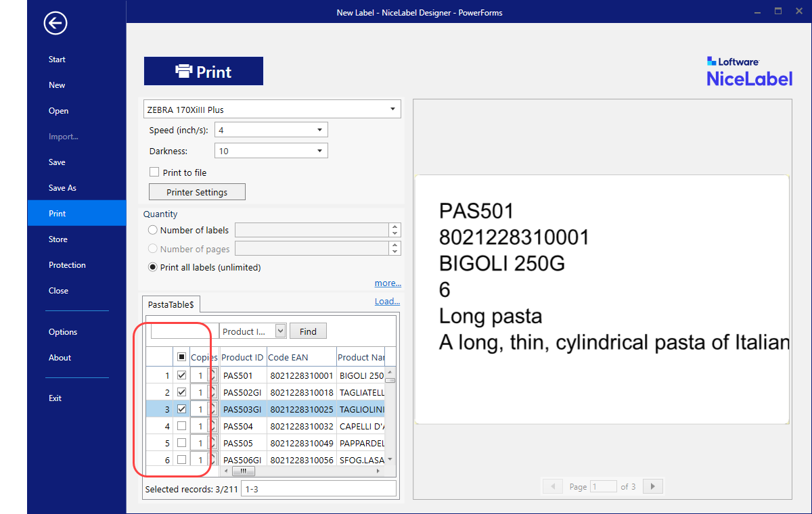812x514 pixels.
Task: Click the Product Name column header
Action: click(361, 357)
